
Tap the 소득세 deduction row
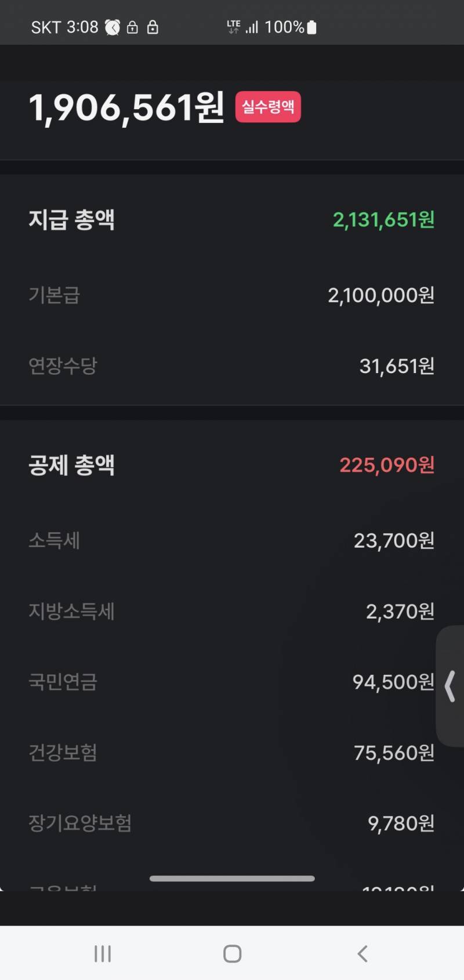point(232,541)
